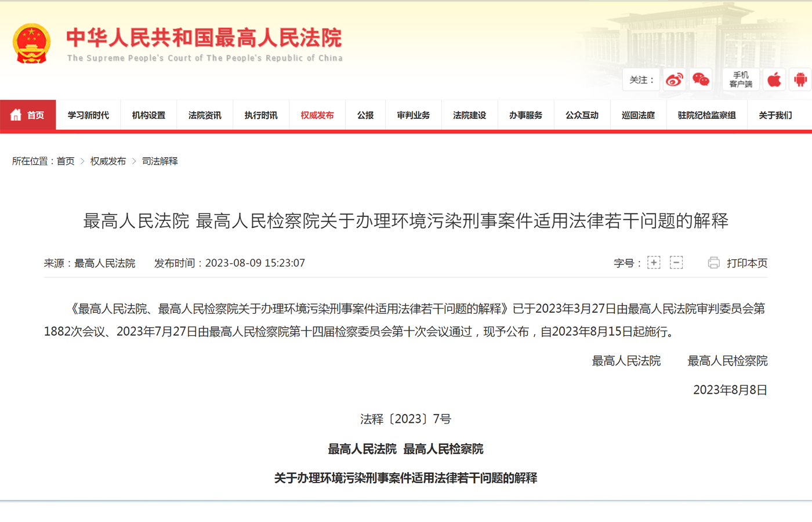This screenshot has height=522, width=812.
Task: Open the Weibo follow icon
Action: [675, 79]
